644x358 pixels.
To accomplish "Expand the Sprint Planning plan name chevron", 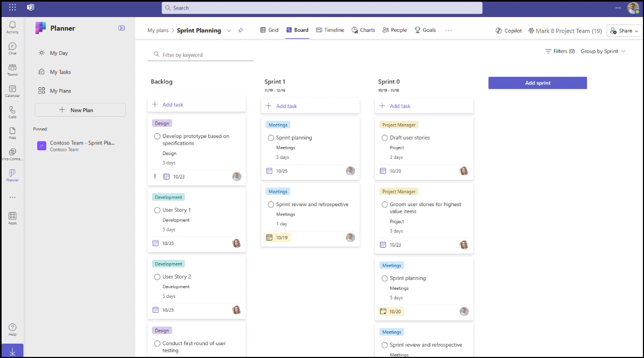I will click(x=229, y=30).
